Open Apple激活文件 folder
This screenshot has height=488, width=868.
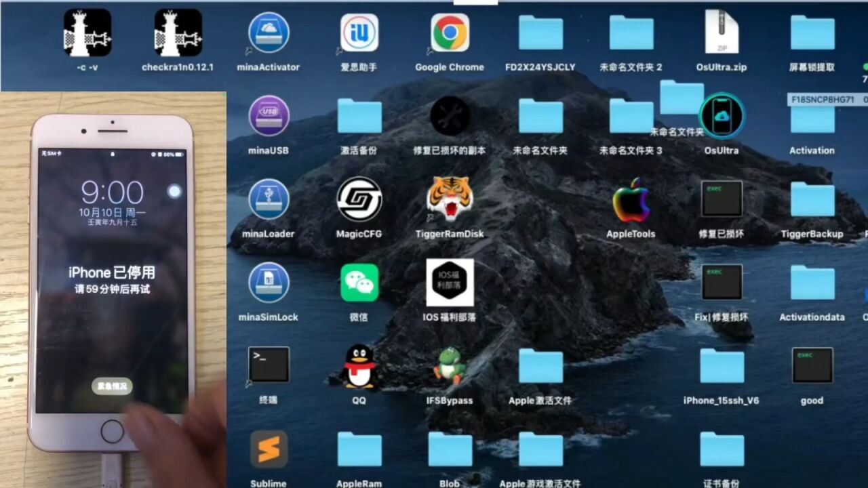click(x=540, y=366)
